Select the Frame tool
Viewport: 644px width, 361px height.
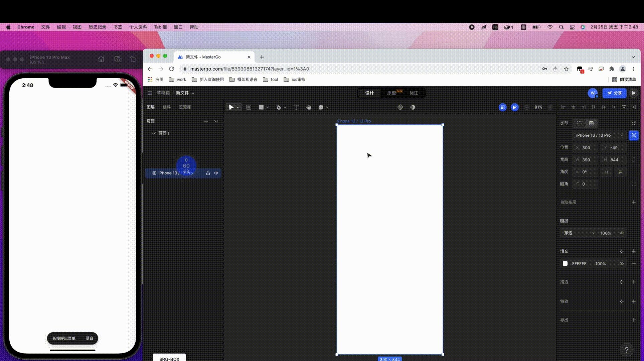[x=249, y=107]
